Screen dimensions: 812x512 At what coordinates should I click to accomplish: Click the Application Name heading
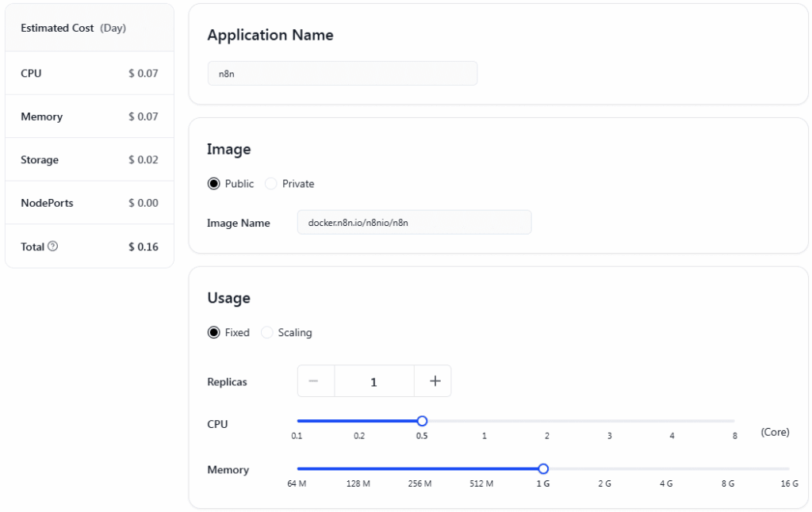270,35
